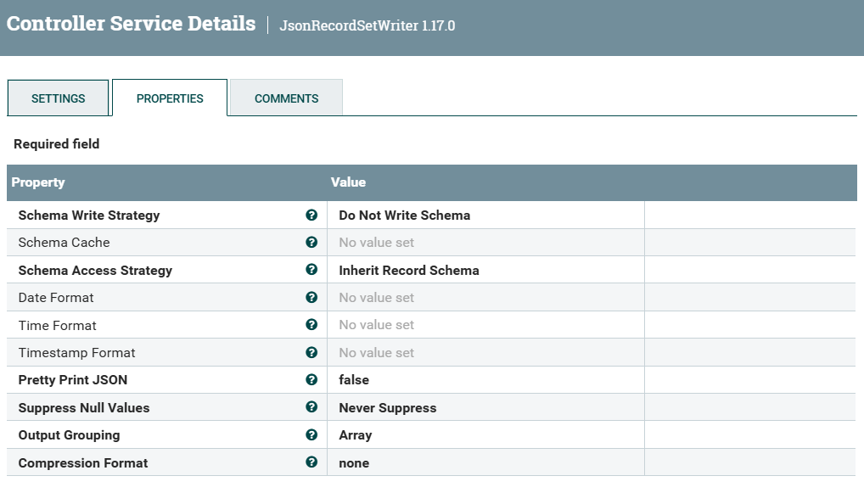Click help icon beside Date Format

pos(311,298)
